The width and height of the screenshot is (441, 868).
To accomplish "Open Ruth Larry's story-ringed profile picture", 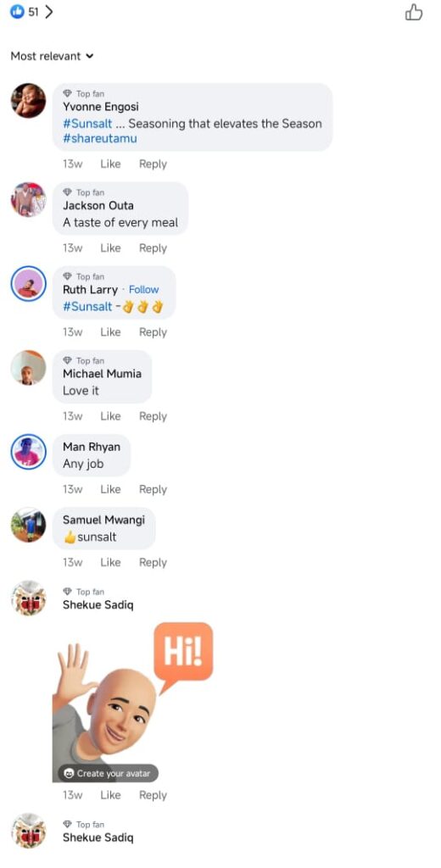I will [28, 283].
